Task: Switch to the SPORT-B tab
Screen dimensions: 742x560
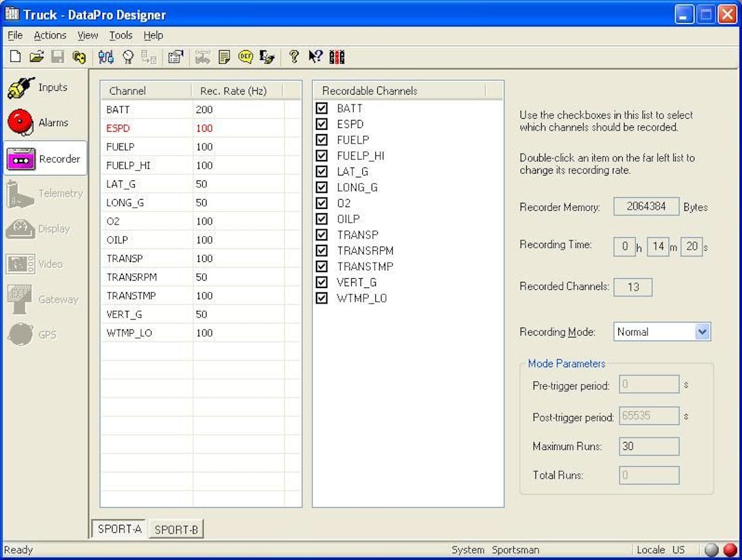Action: [x=176, y=530]
